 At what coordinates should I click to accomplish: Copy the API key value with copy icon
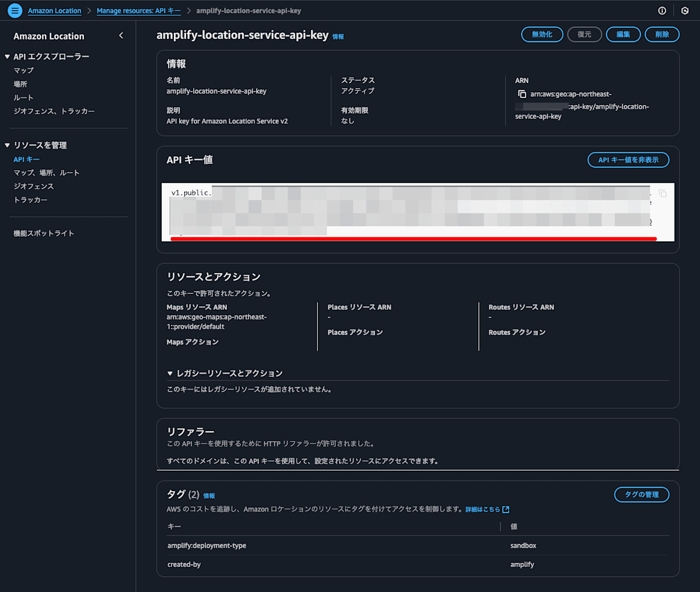coord(663,193)
